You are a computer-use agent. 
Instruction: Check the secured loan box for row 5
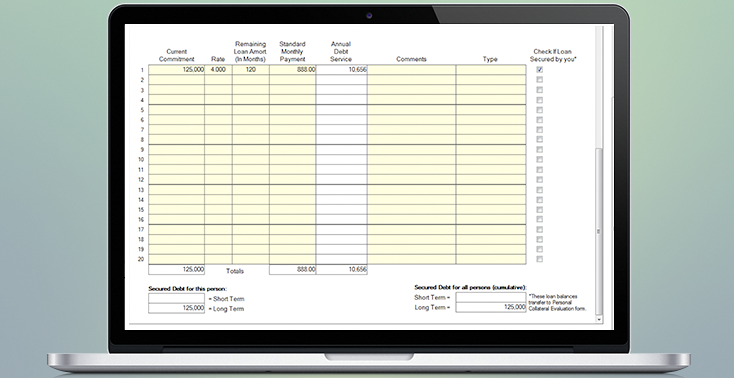coord(540,110)
